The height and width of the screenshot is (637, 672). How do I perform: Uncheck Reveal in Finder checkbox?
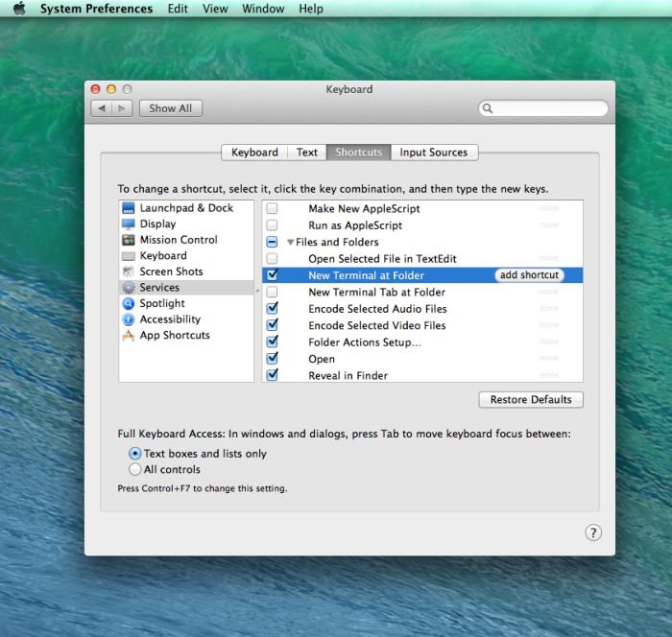(272, 375)
